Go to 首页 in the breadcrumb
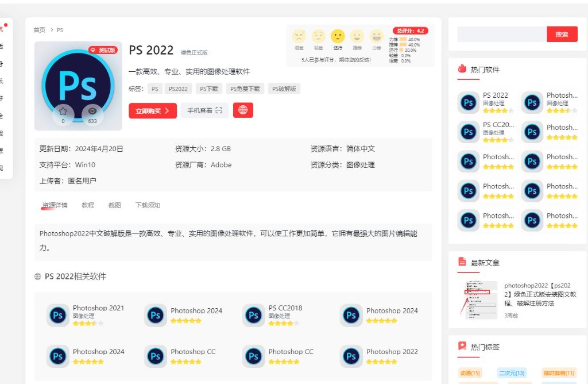This screenshot has height=384, width=588. pyautogui.click(x=40, y=30)
